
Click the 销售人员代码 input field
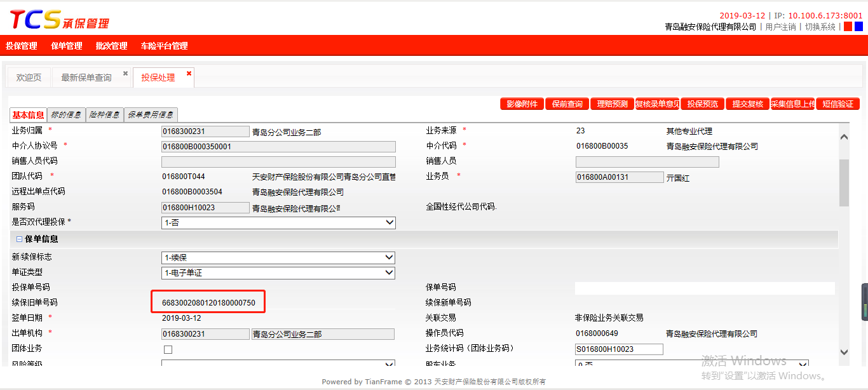[x=278, y=162]
